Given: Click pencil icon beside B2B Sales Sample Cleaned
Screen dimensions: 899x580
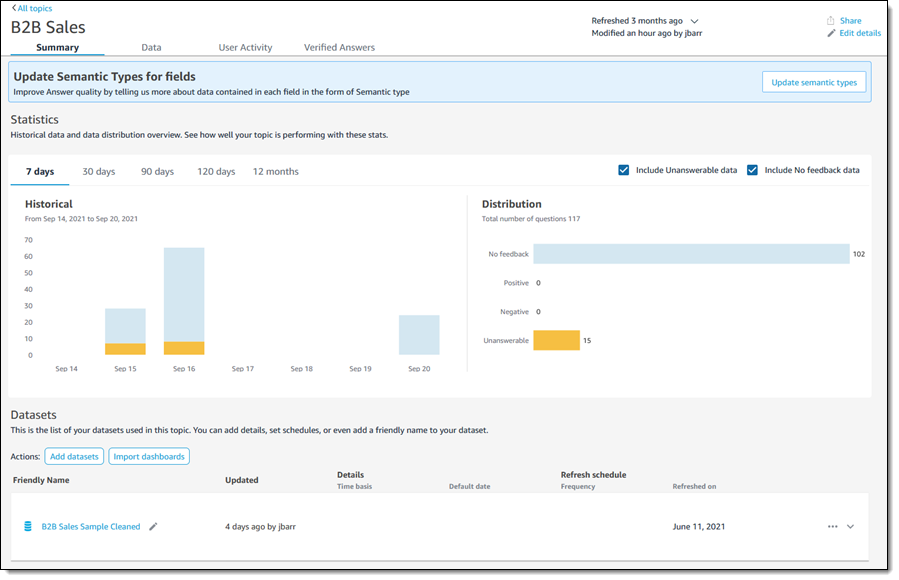Looking at the screenshot, I should click(x=153, y=526).
